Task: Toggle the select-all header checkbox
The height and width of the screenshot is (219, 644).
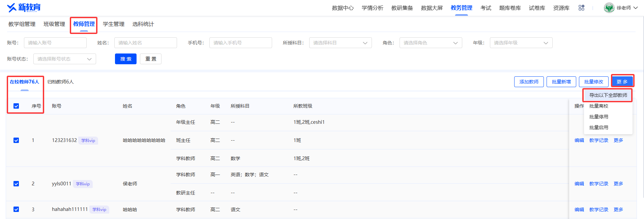Action: 16,106
